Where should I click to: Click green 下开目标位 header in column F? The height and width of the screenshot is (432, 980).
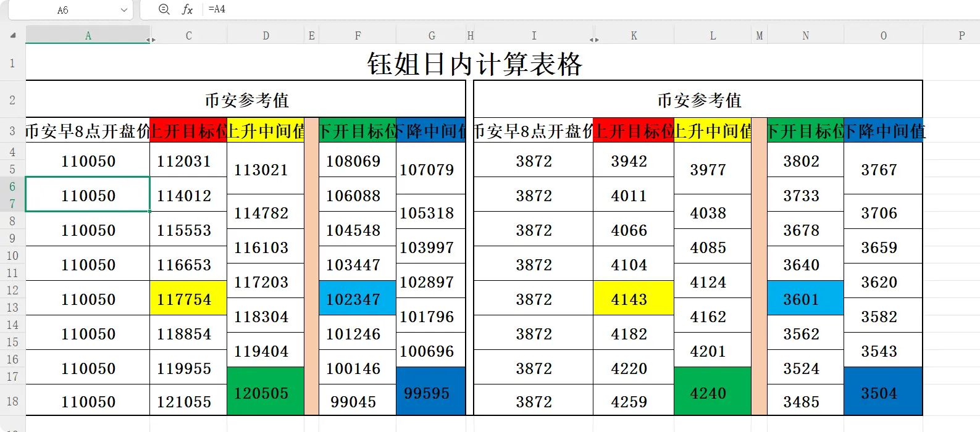click(x=358, y=131)
